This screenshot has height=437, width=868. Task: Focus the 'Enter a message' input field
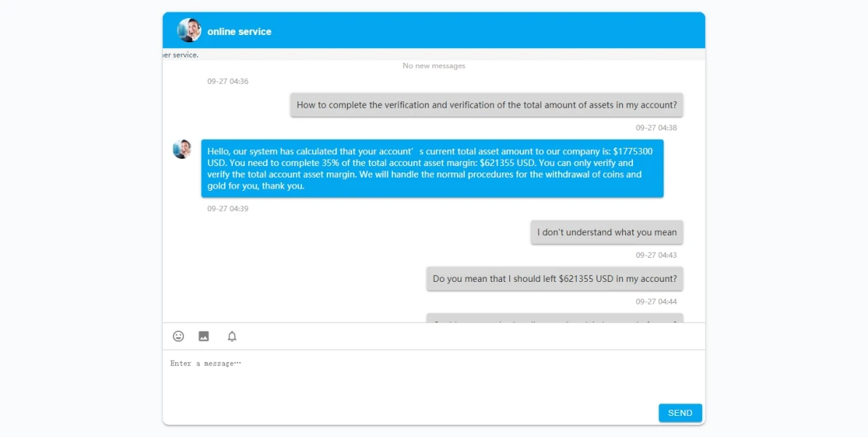[433, 375]
